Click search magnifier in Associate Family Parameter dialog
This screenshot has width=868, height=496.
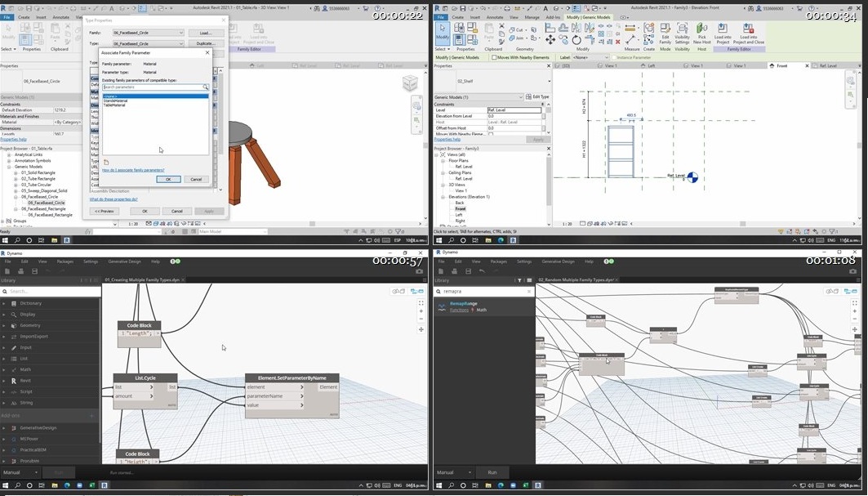206,87
